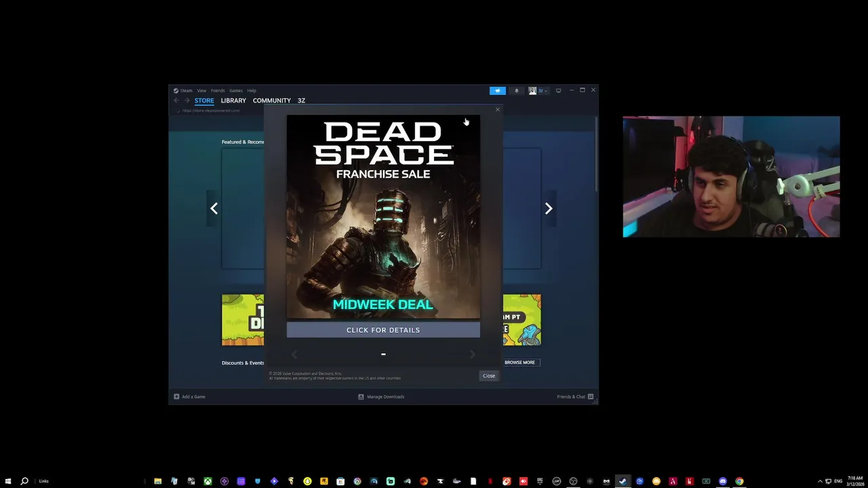Viewport: 868px width, 488px height.
Task: Click the right green game thumbnail
Action: point(522,320)
